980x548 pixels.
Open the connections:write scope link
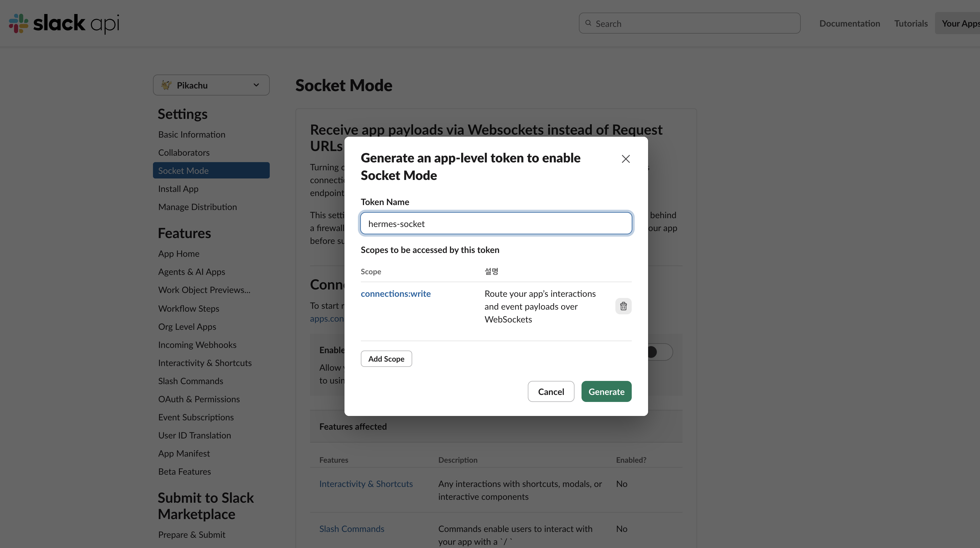(396, 294)
